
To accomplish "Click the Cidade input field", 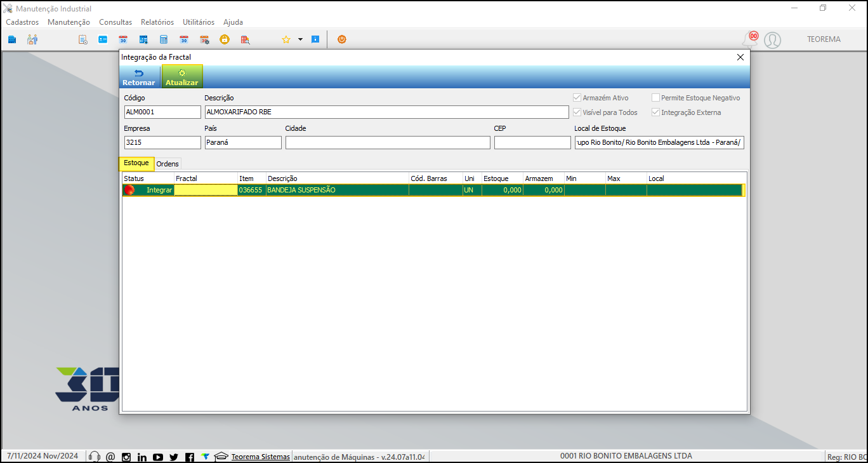I will (x=388, y=142).
